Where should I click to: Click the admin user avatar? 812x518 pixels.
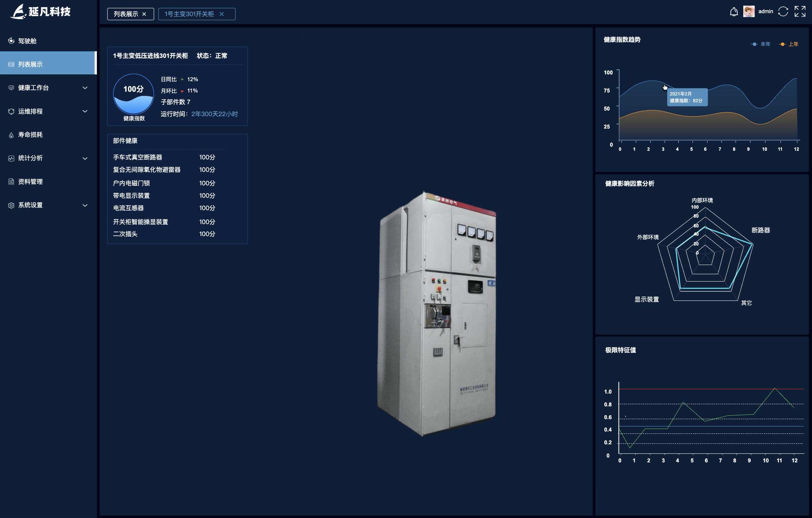pos(749,12)
